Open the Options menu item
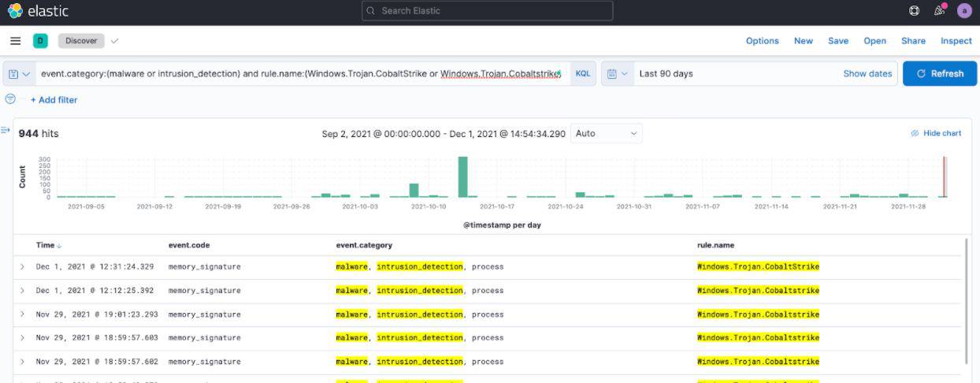 (762, 41)
